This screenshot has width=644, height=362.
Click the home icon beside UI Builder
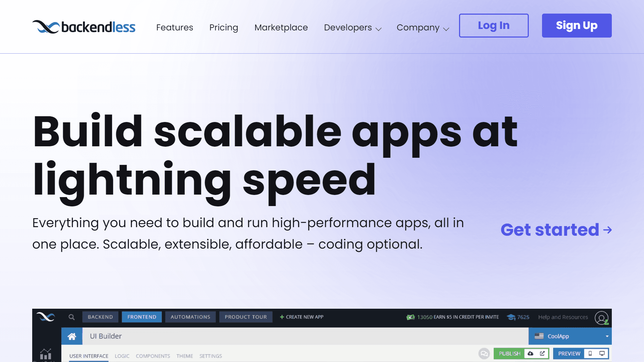(x=72, y=336)
